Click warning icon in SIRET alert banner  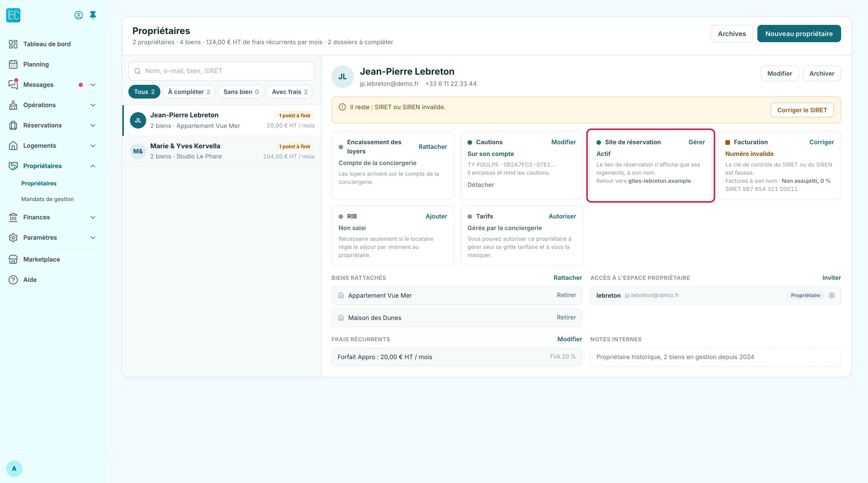pyautogui.click(x=342, y=107)
